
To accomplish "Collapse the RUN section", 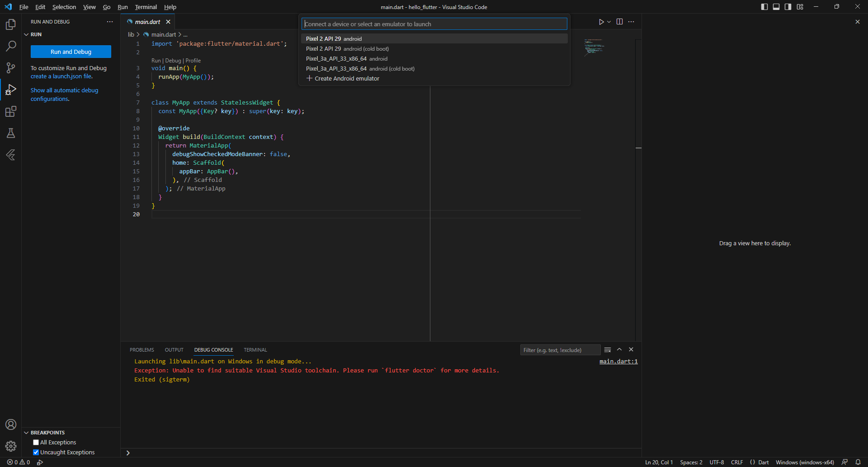I will coord(33,34).
